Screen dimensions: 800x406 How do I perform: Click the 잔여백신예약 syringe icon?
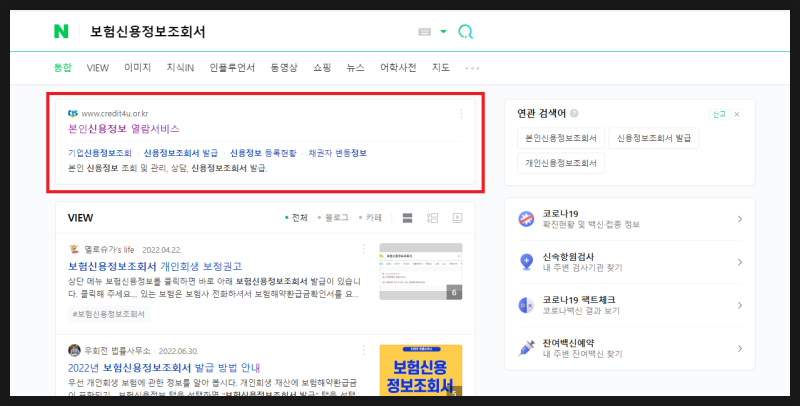click(x=526, y=348)
